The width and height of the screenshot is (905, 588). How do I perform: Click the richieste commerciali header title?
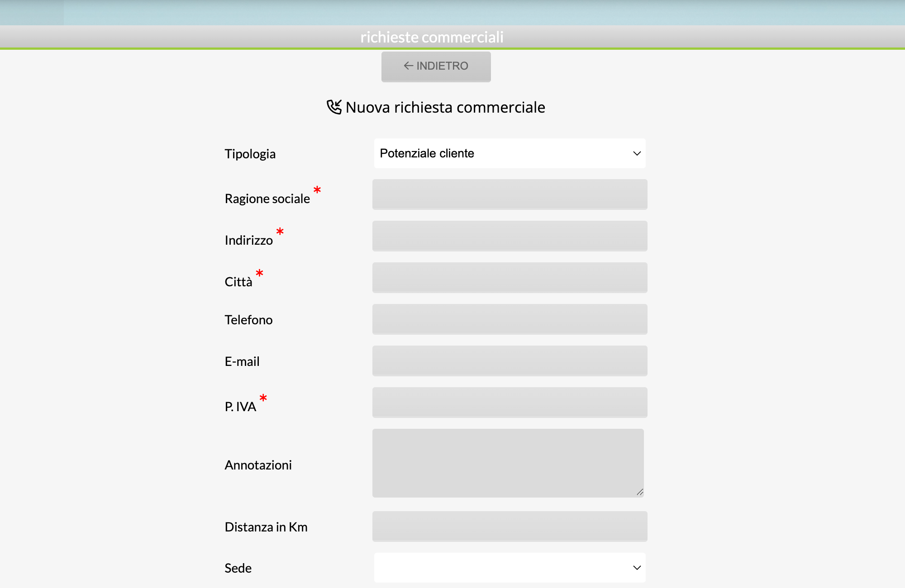[432, 37]
